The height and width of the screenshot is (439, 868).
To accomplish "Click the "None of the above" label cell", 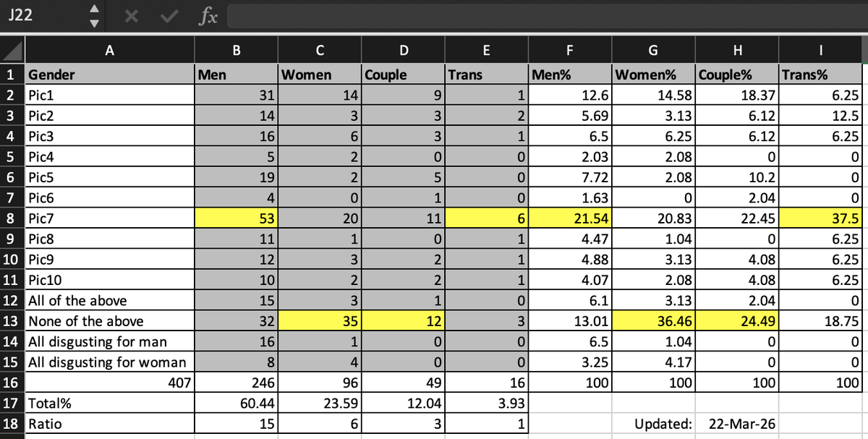I will 109,321.
